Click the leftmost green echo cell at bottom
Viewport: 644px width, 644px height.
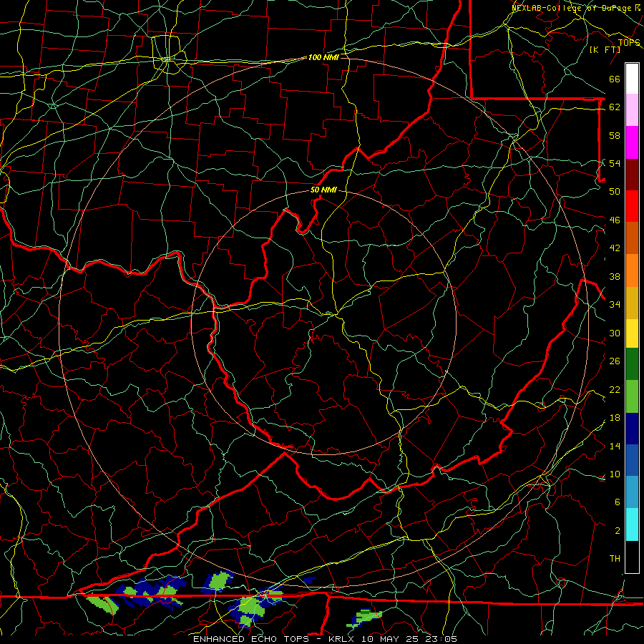[x=102, y=605]
